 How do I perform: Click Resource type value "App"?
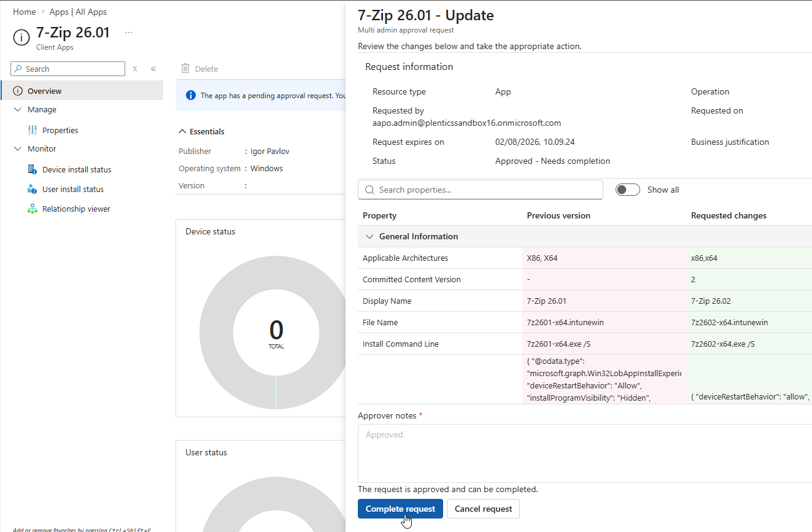(503, 91)
